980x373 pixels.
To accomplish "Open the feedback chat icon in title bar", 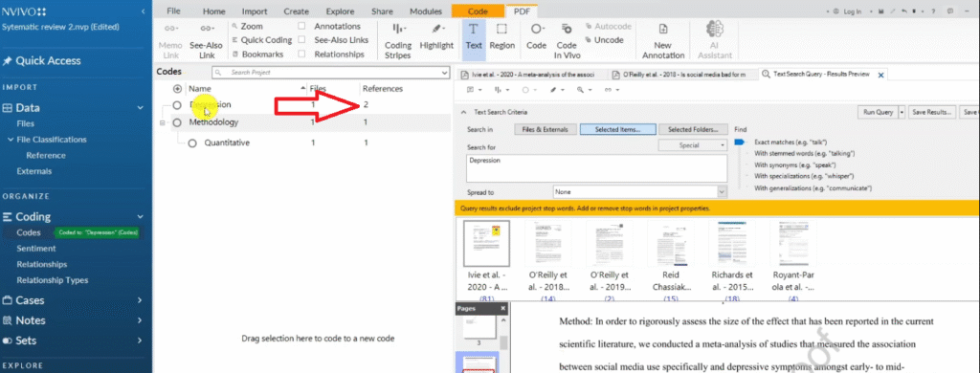I will 950,11.
